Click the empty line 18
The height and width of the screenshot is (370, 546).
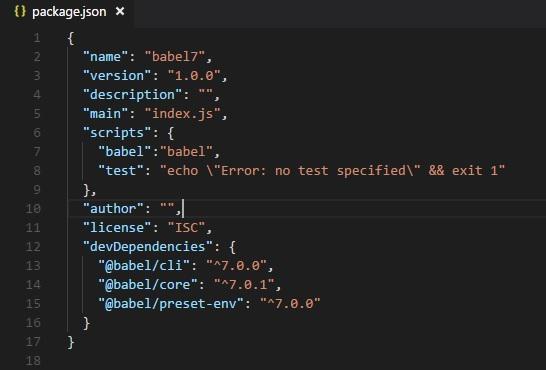[296, 361]
